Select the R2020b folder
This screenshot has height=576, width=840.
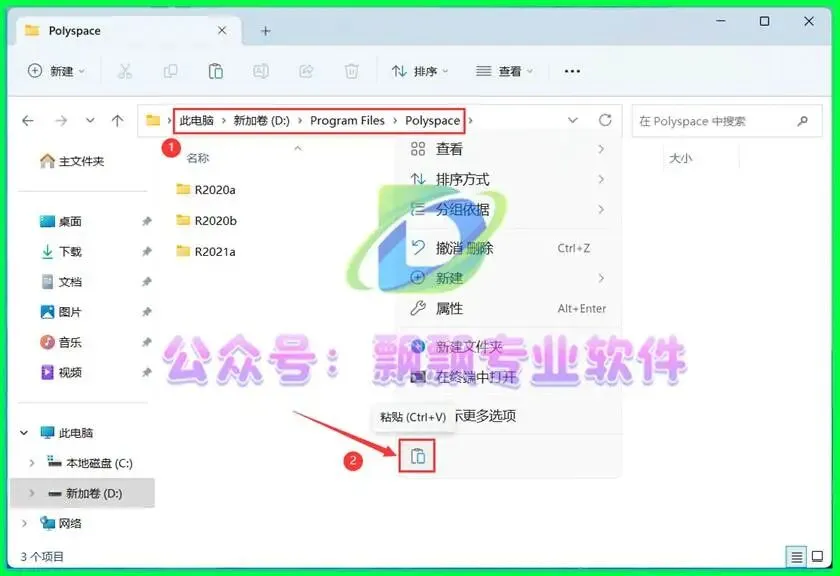click(207, 220)
